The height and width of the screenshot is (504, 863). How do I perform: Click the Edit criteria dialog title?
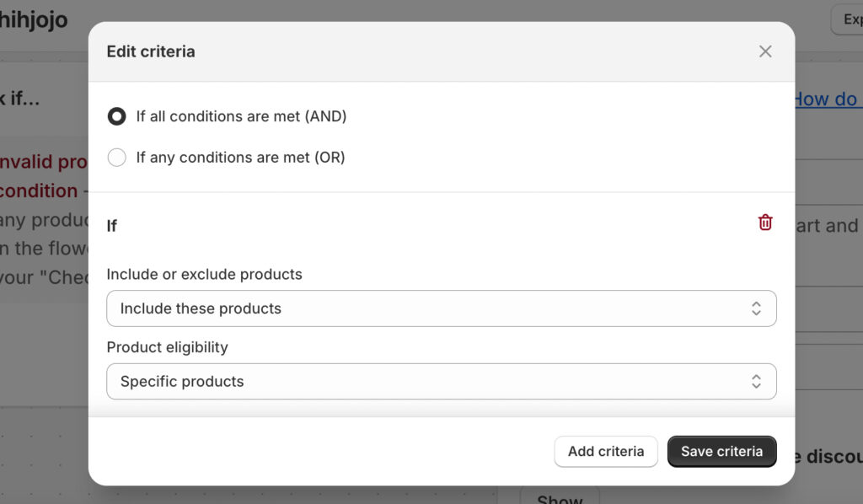151,51
